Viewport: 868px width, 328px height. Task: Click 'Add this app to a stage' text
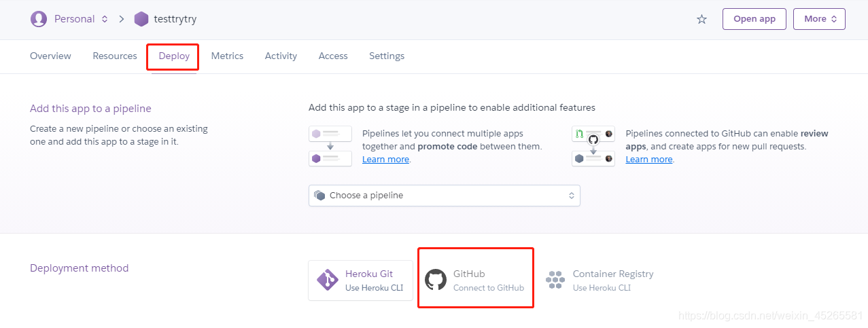tap(452, 107)
